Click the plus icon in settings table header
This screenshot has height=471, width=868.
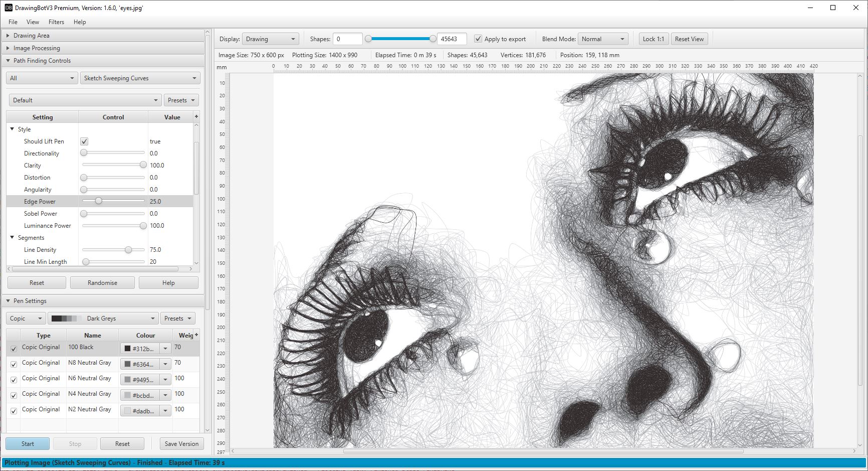[196, 116]
